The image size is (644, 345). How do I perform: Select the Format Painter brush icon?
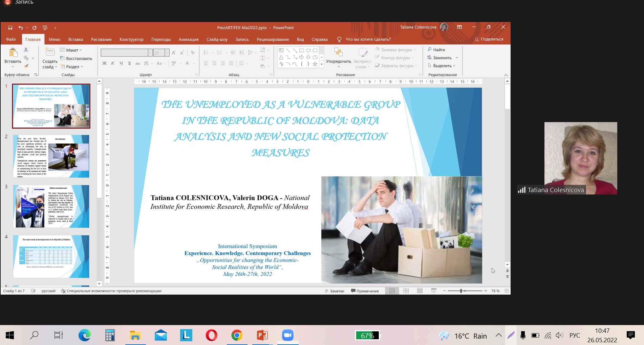click(26, 66)
